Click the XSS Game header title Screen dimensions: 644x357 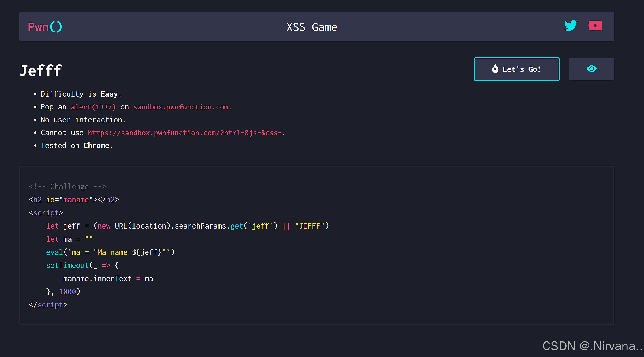[x=312, y=27]
